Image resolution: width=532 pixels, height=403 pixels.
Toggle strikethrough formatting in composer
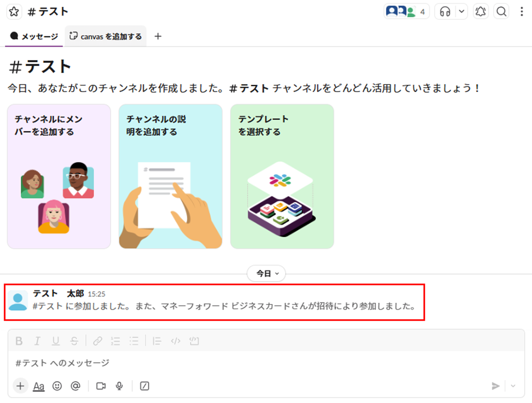(74, 341)
